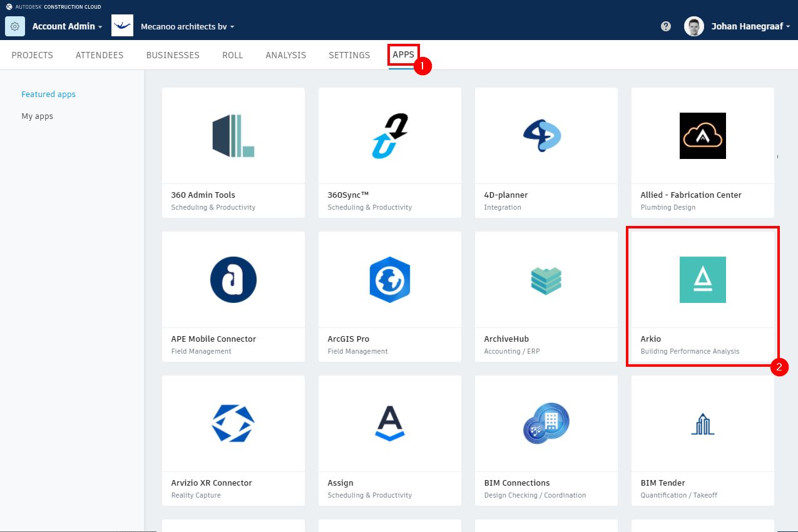
Task: Click the Arkio title
Action: 651,339
